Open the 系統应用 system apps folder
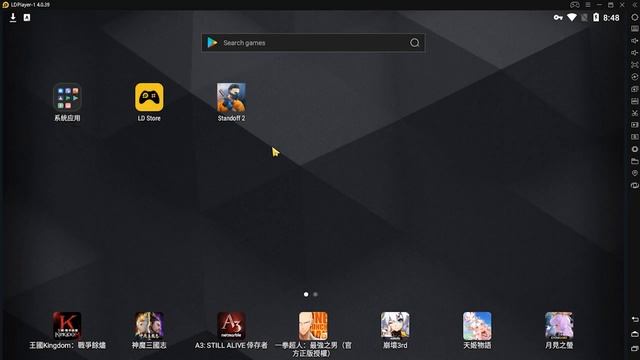The image size is (640, 360). coord(67,98)
